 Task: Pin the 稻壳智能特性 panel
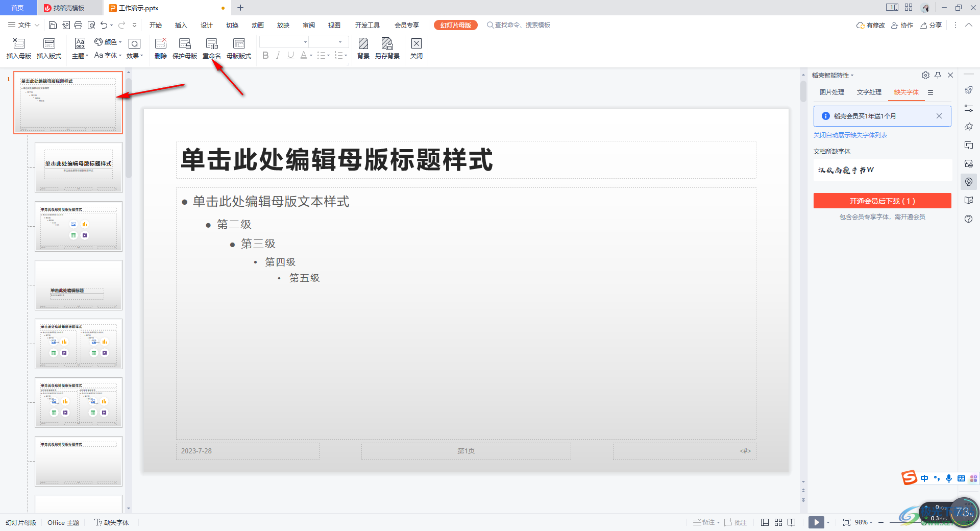pyautogui.click(x=938, y=75)
